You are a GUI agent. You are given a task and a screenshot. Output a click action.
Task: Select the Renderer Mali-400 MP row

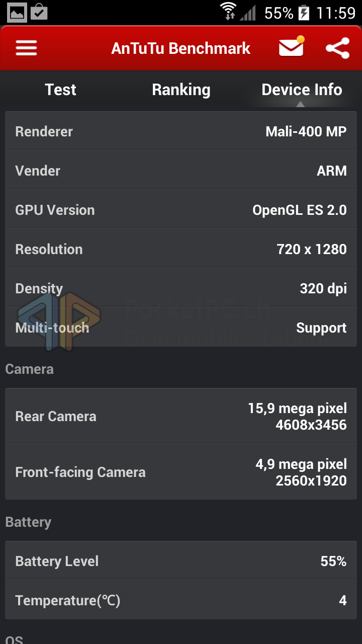[x=181, y=131]
